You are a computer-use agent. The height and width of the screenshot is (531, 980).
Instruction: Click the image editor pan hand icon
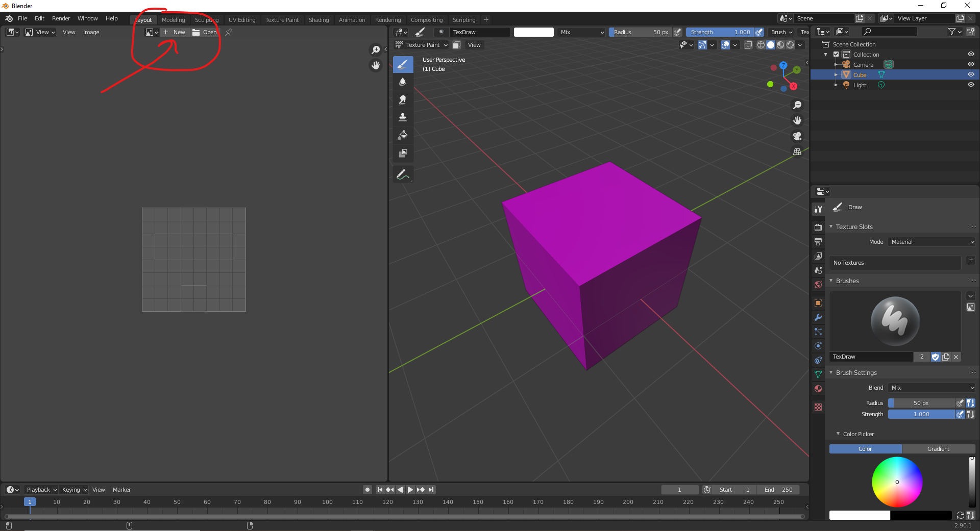pyautogui.click(x=376, y=65)
